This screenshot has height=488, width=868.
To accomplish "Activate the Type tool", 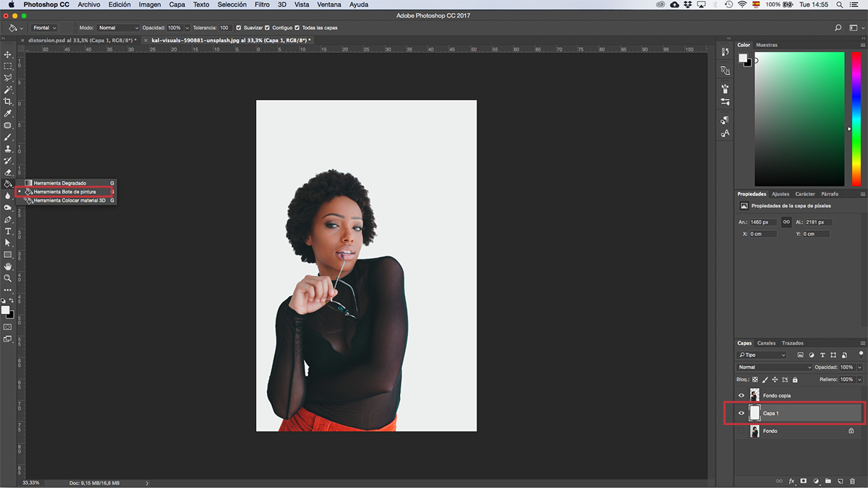I will point(8,231).
